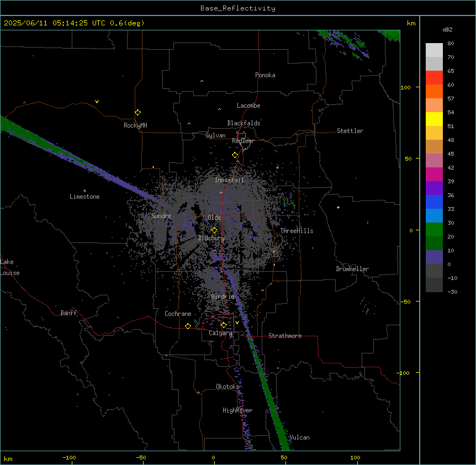Click the Lacombe city label
This screenshot has width=476, height=465.
(x=248, y=105)
